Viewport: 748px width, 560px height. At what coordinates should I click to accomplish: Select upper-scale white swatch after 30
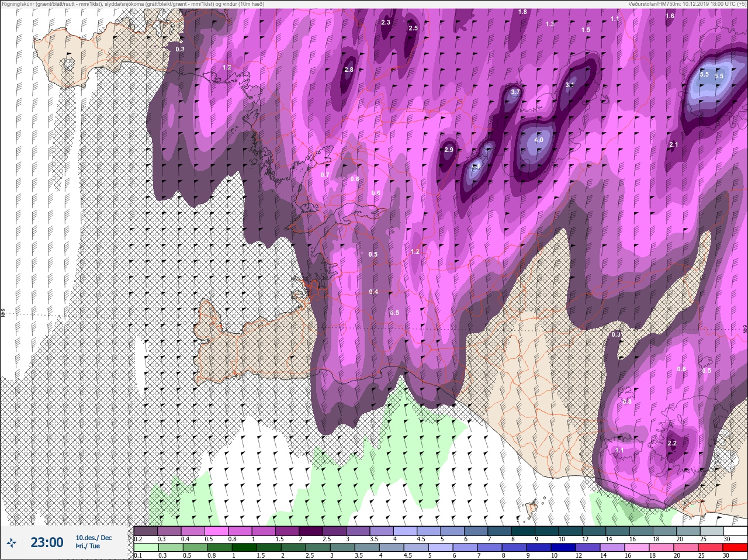point(737,531)
